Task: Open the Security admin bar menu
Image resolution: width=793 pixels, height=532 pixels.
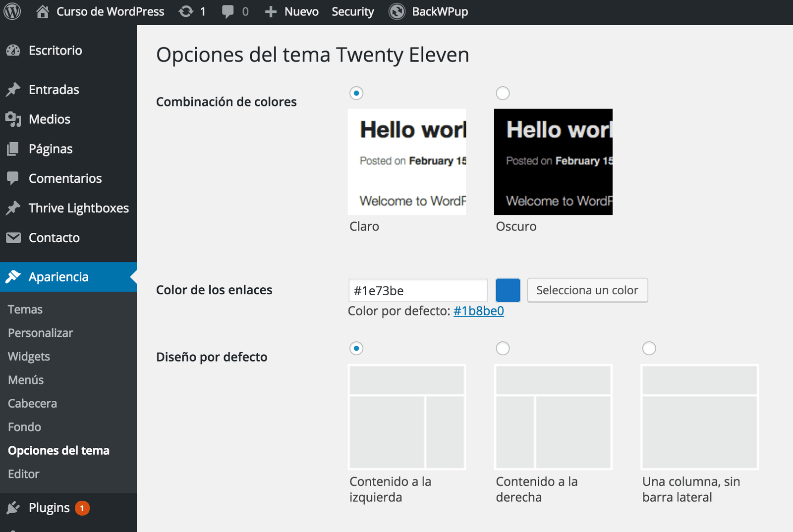Action: pyautogui.click(x=353, y=11)
